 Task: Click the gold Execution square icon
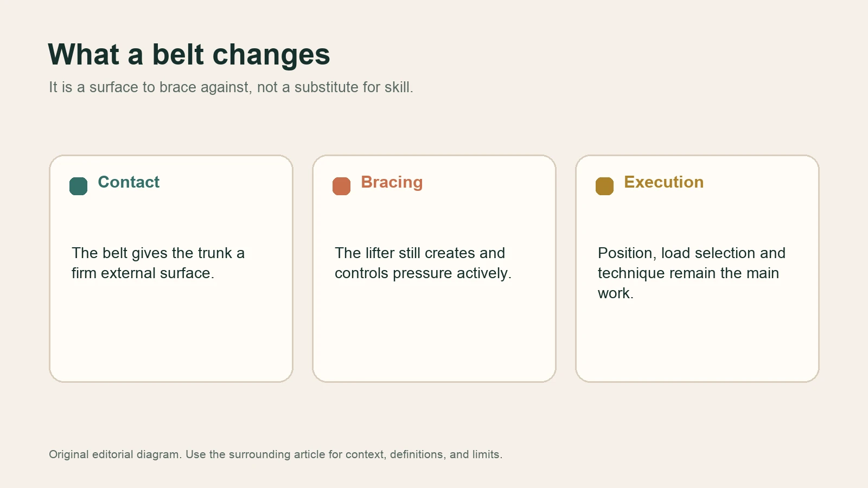click(x=605, y=186)
